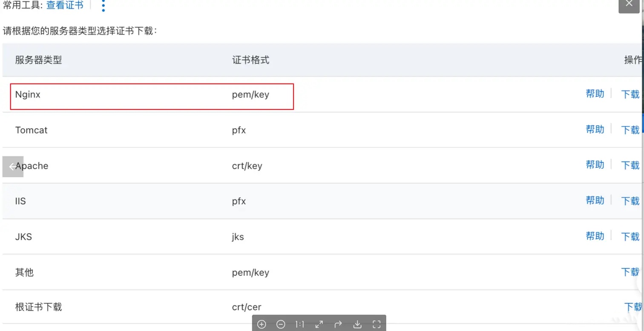The height and width of the screenshot is (331, 644).
Task: Click the zoom out icon in viewer toolbar
Action: point(281,324)
